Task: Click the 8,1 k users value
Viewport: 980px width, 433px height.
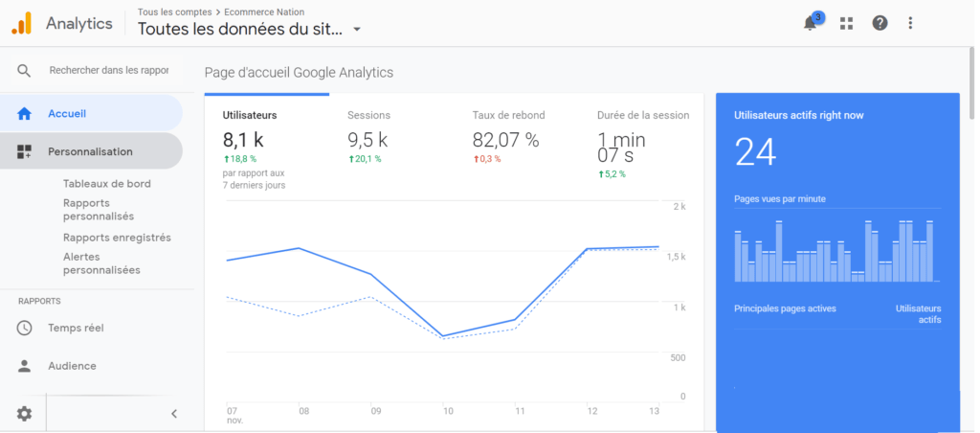Action: 242,140
